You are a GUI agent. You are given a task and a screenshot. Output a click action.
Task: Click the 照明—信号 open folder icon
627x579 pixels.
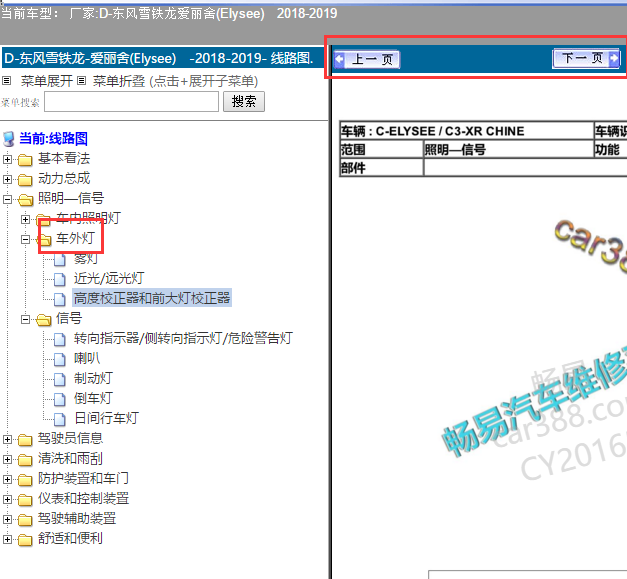[25, 200]
